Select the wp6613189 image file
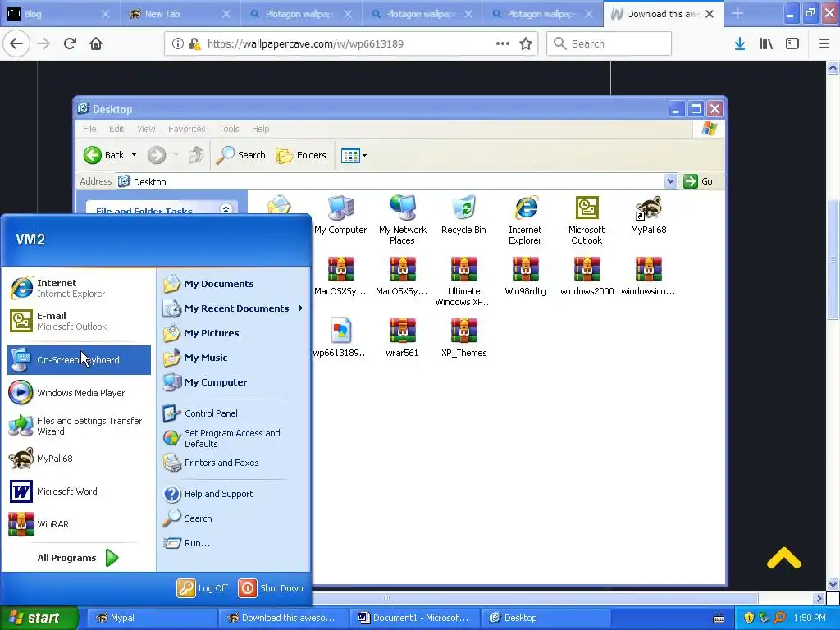The image size is (840, 630). [x=340, y=337]
